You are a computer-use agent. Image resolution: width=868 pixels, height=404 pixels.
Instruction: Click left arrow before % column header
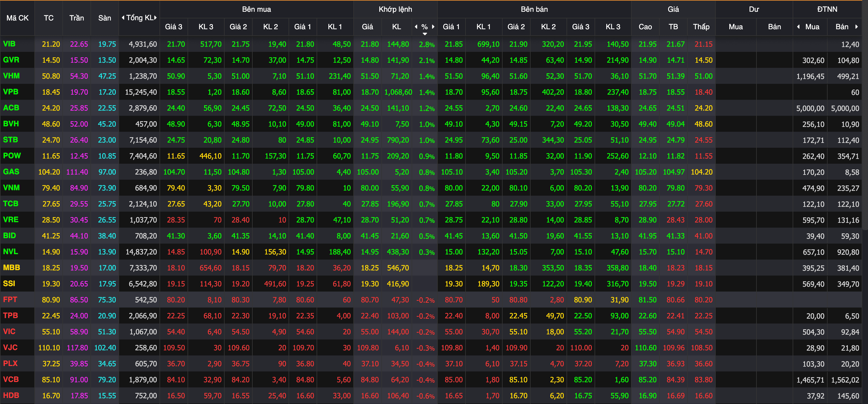[x=416, y=27]
